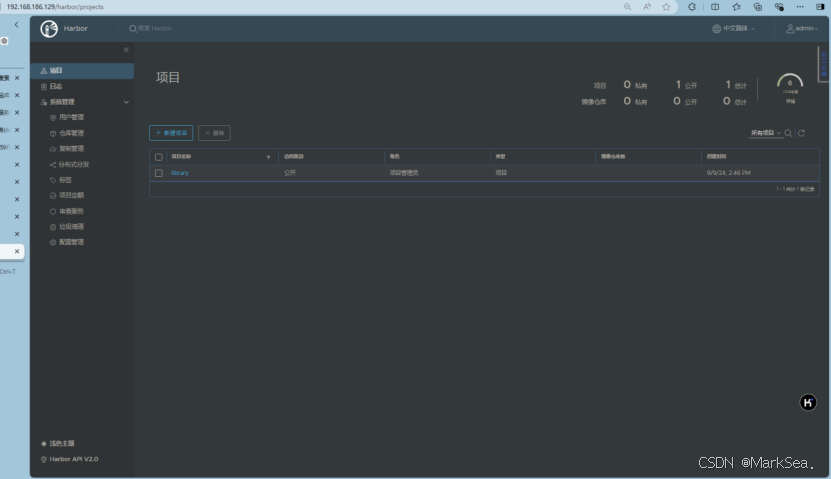831x479 pixels.
Task: Click the 公开 cell in the library row
Action: [289, 173]
